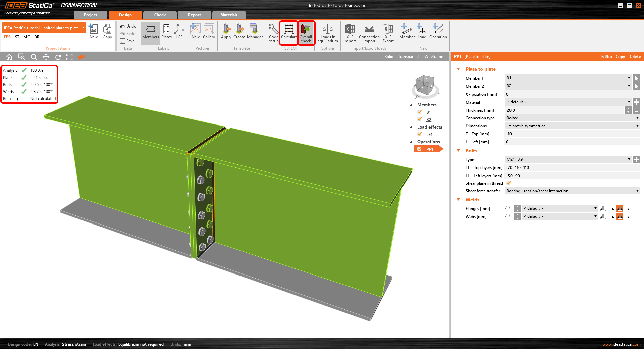Disable load effect LE1
644x349 pixels.
(420, 134)
